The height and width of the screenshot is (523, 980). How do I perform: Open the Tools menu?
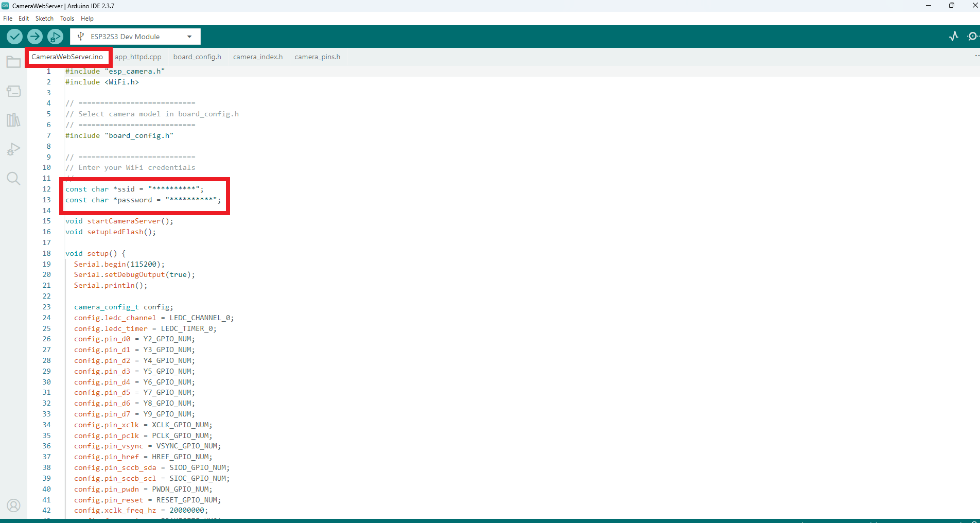pos(67,19)
